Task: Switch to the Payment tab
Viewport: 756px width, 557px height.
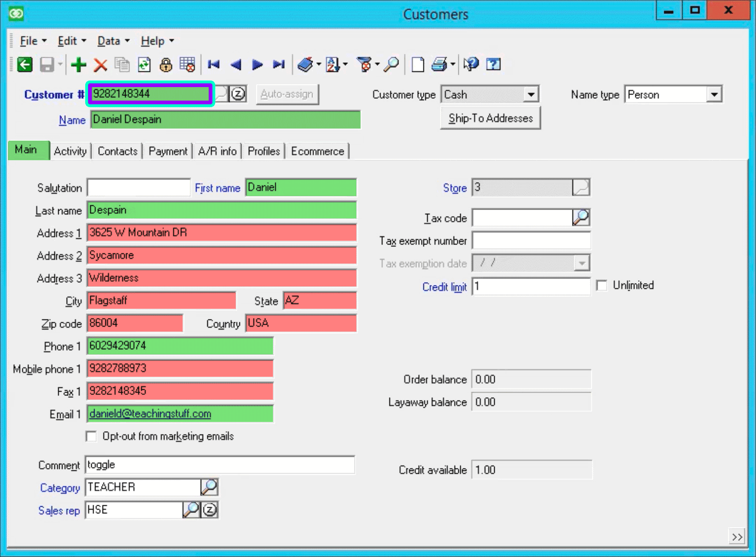Action: 167,151
